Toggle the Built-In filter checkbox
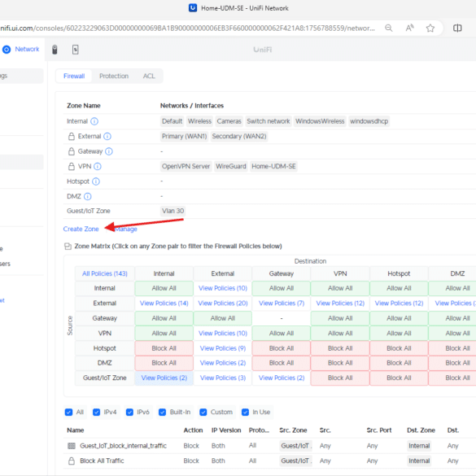This screenshot has height=476, width=476. click(x=163, y=412)
